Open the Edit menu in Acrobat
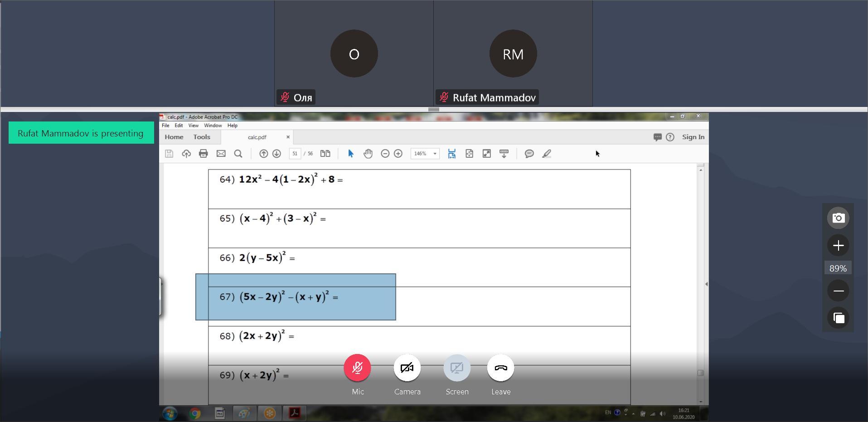 (x=179, y=126)
